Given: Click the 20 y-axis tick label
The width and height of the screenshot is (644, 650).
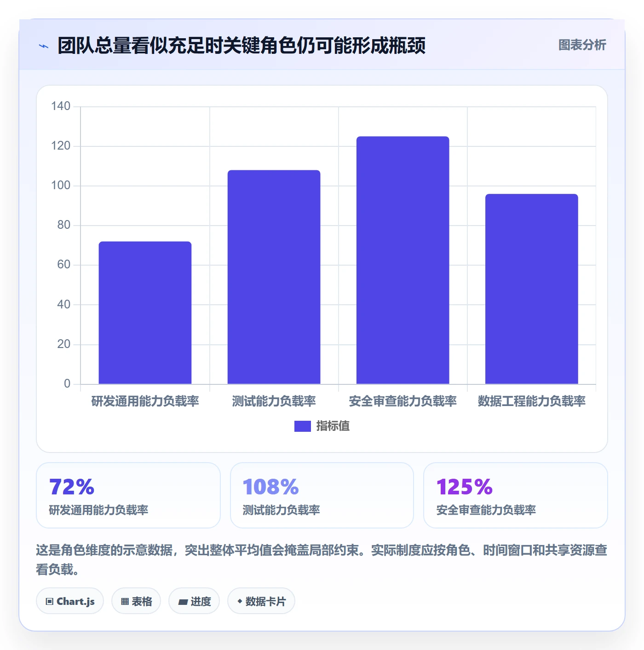Looking at the screenshot, I should tap(63, 344).
